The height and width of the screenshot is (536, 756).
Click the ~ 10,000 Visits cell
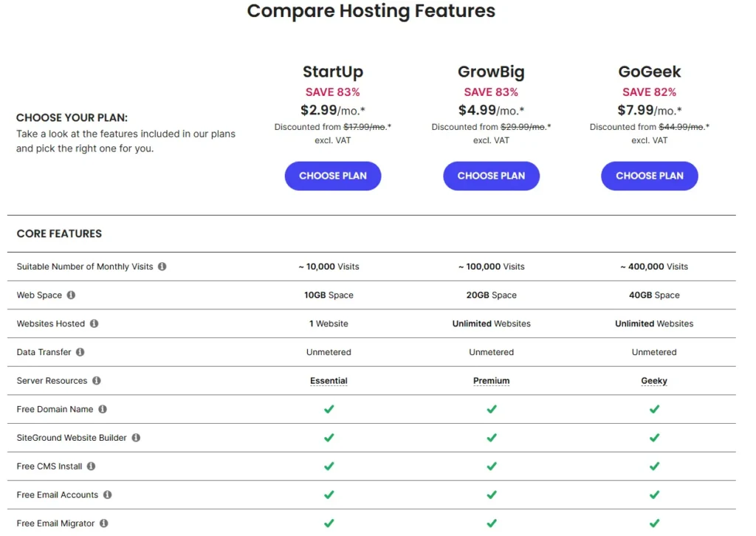pyautogui.click(x=329, y=267)
